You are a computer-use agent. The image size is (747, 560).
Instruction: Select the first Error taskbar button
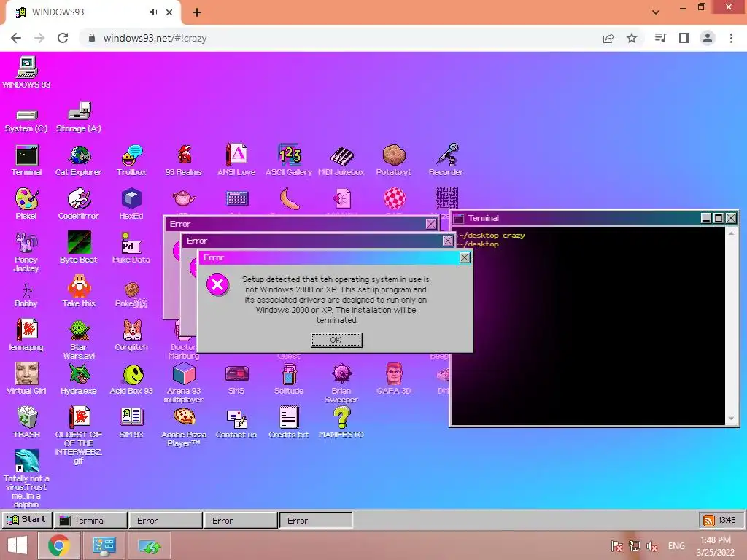click(x=166, y=521)
